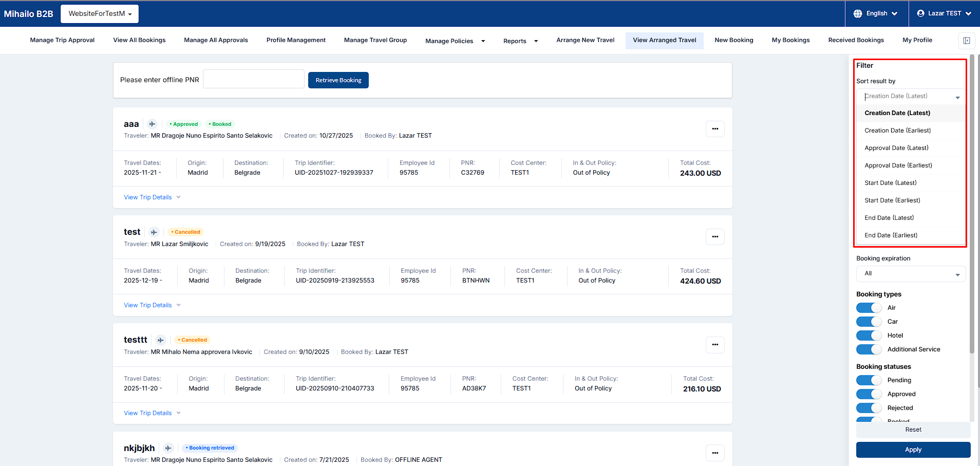Select End Date (Latest) option
Viewport: 980px width, 466px height.
[x=911, y=218]
